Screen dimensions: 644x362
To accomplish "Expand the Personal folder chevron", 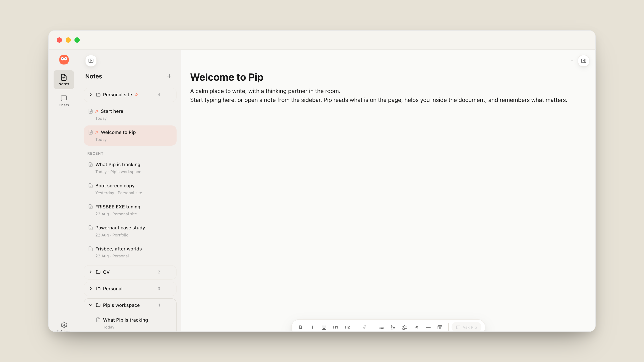I will point(91,289).
